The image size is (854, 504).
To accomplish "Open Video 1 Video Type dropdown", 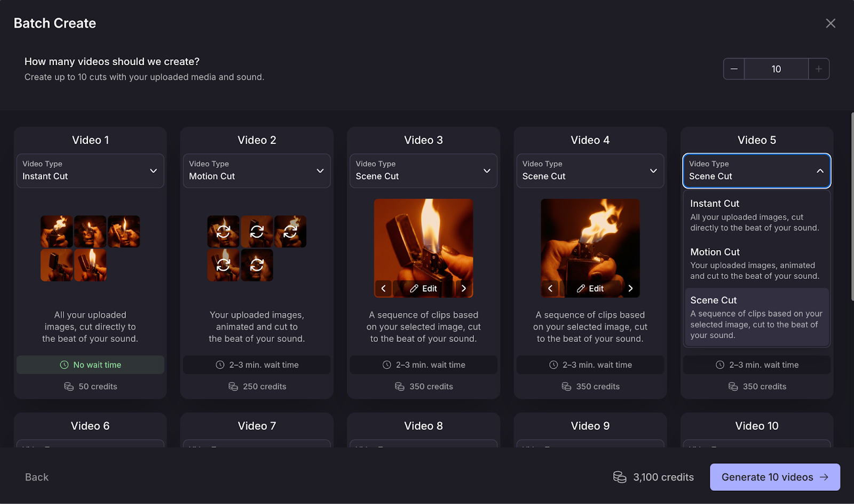I will pos(90,171).
